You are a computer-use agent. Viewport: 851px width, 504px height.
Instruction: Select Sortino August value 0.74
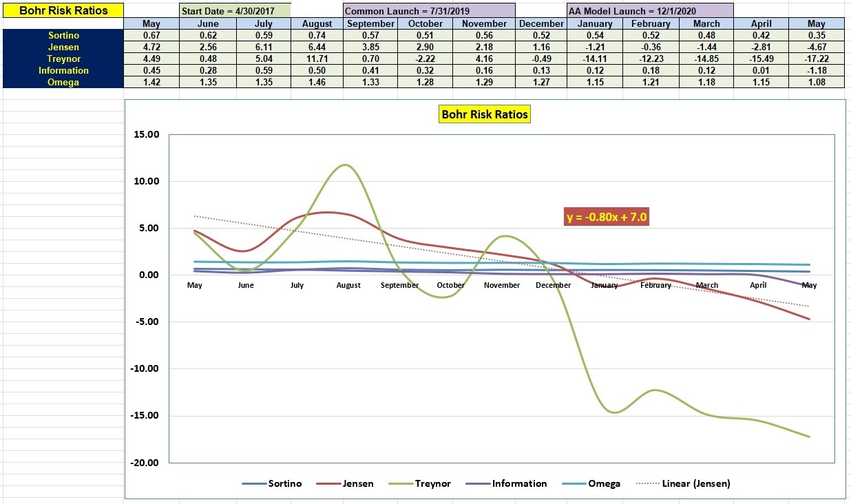pyautogui.click(x=317, y=35)
